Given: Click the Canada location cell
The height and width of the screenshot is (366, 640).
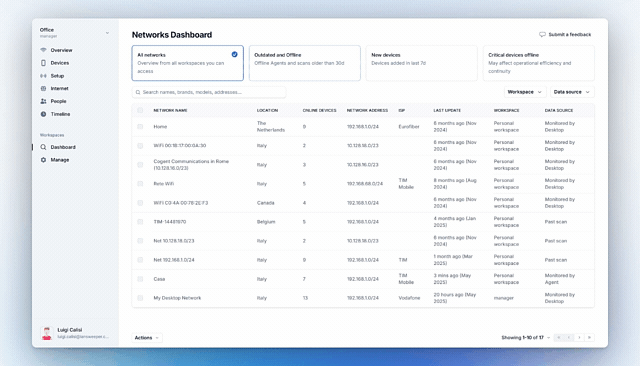Looking at the screenshot, I should tap(266, 203).
